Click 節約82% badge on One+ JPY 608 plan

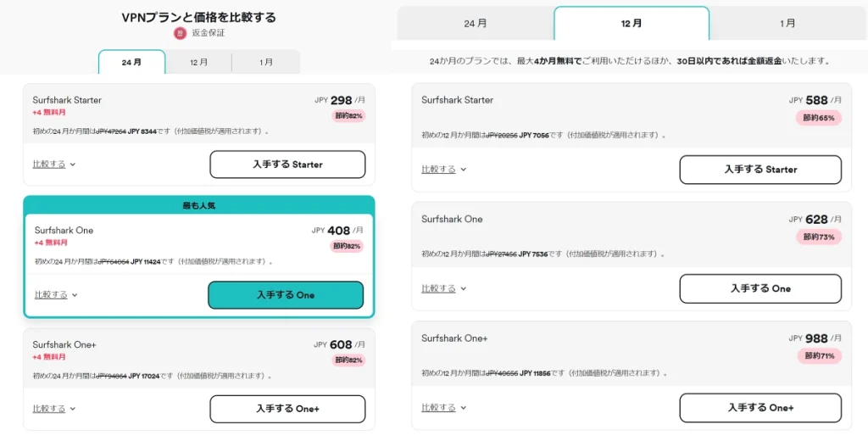click(x=348, y=360)
